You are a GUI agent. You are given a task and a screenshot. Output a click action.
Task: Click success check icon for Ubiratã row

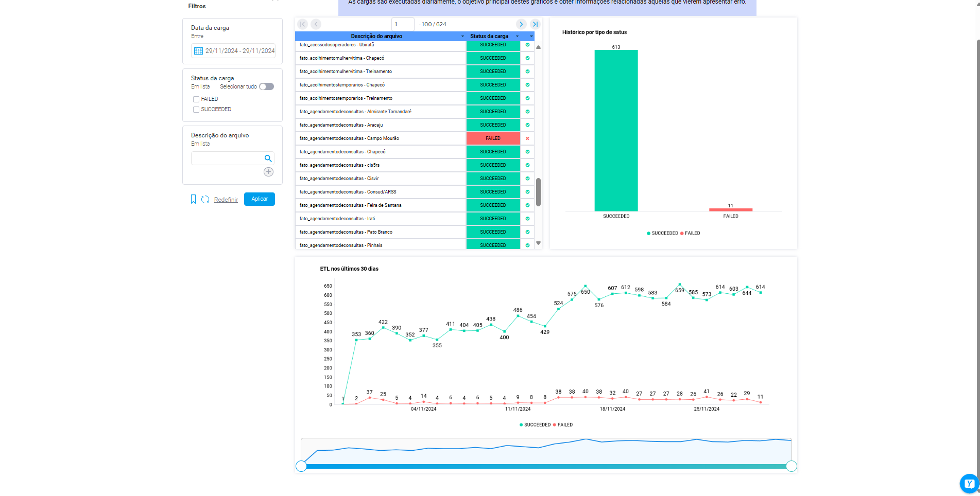[527, 45]
